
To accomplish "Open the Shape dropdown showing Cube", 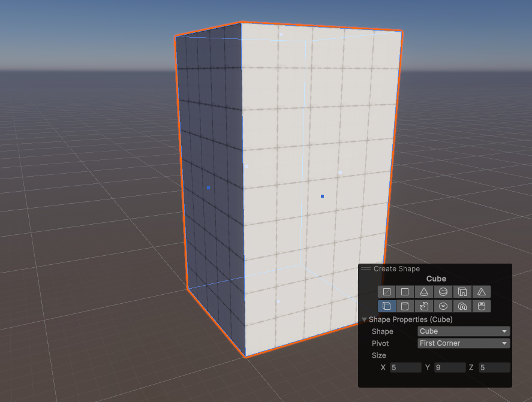I will [464, 331].
